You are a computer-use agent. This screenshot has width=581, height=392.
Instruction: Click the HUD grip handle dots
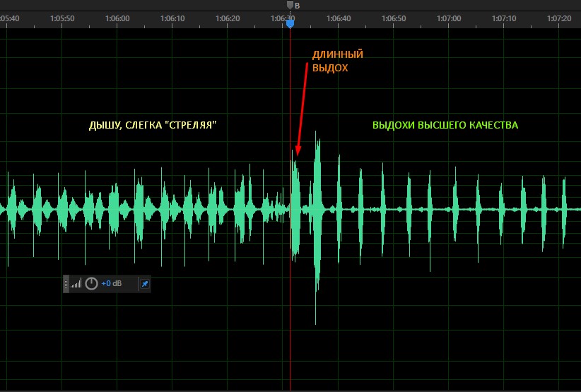coord(66,284)
